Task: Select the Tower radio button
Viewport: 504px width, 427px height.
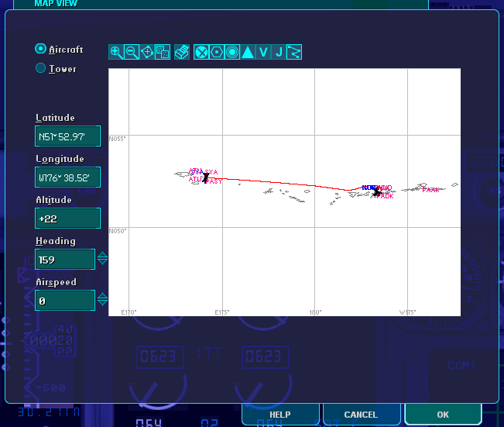Action: pyautogui.click(x=40, y=68)
